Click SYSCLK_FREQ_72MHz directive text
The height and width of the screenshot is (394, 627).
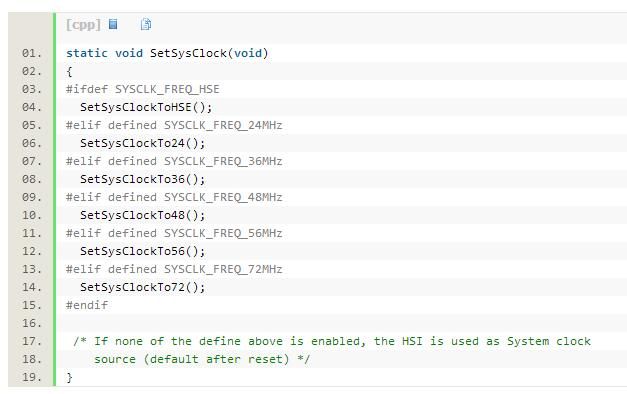[223, 269]
